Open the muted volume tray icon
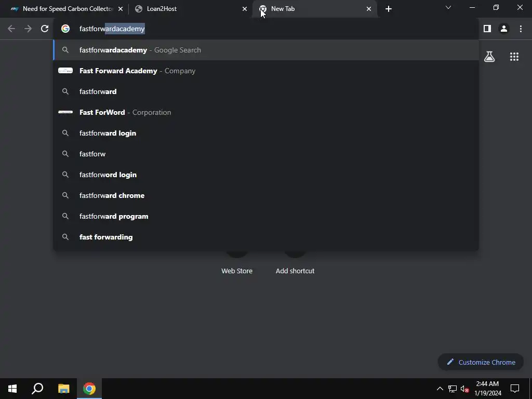This screenshot has height=399, width=532. (464, 389)
